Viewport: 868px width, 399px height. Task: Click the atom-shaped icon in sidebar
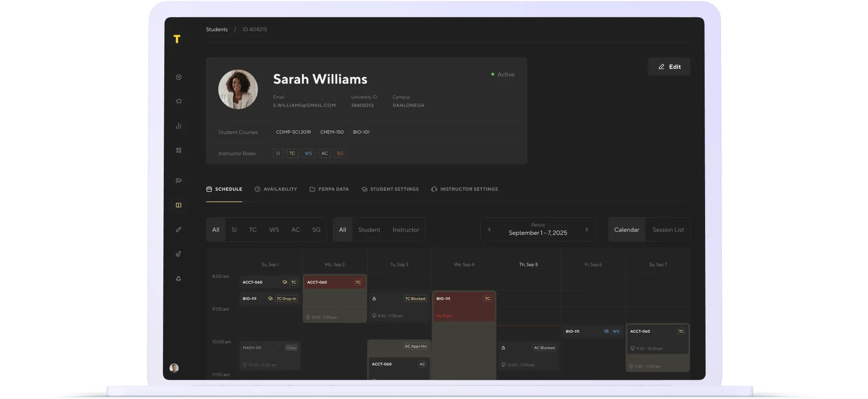[178, 150]
